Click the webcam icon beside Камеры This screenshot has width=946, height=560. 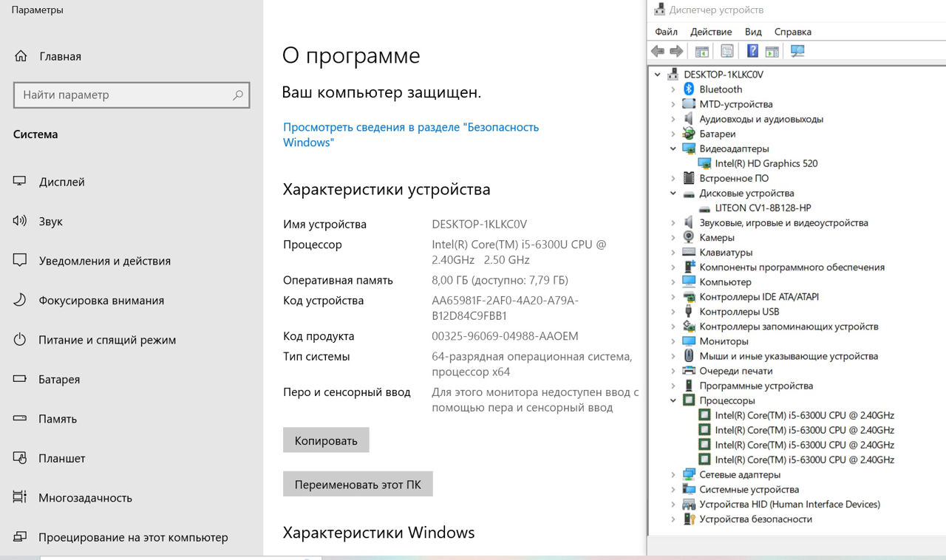[x=689, y=237]
